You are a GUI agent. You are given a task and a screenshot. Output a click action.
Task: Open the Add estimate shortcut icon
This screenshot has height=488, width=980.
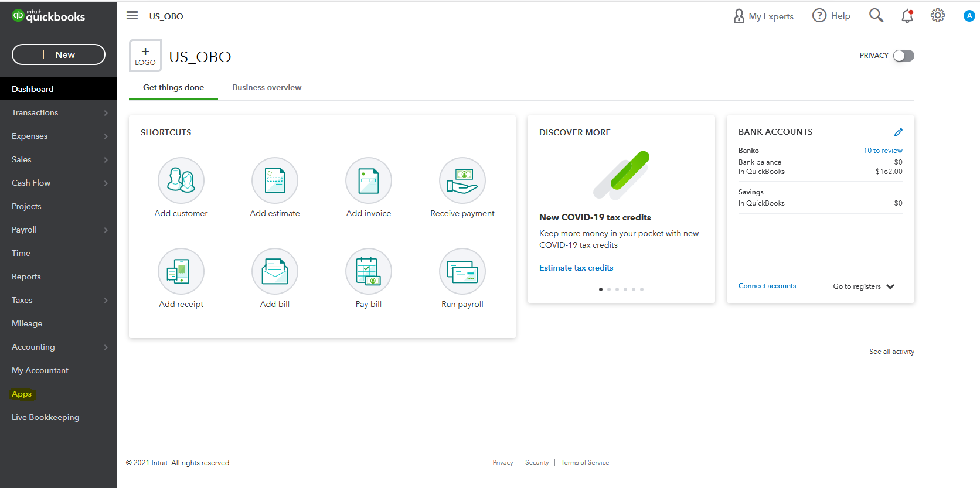click(275, 180)
